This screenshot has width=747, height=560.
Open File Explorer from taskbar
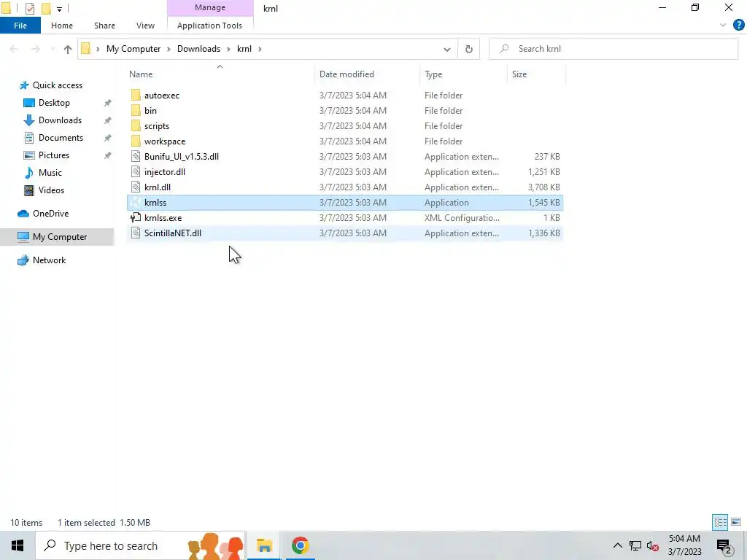click(x=264, y=545)
